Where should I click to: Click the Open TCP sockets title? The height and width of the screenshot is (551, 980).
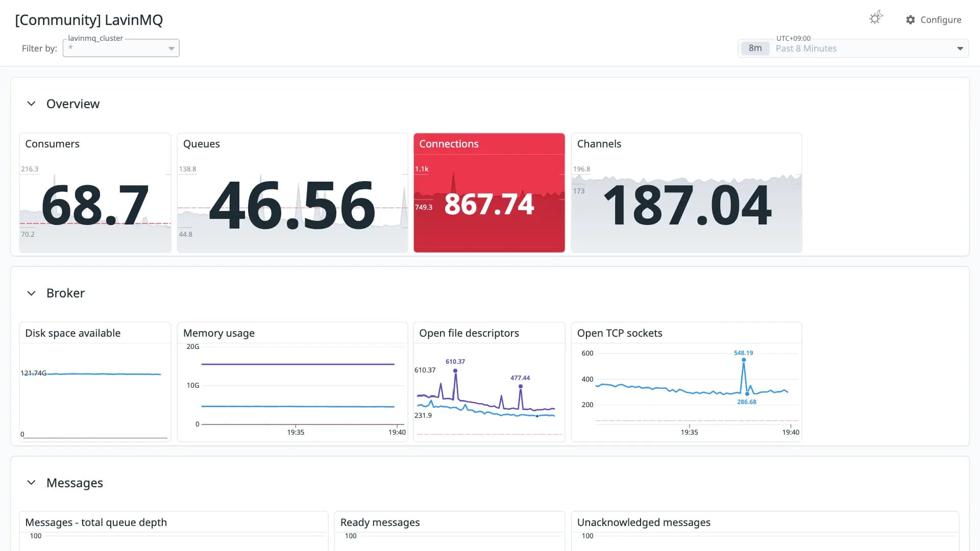click(x=620, y=333)
